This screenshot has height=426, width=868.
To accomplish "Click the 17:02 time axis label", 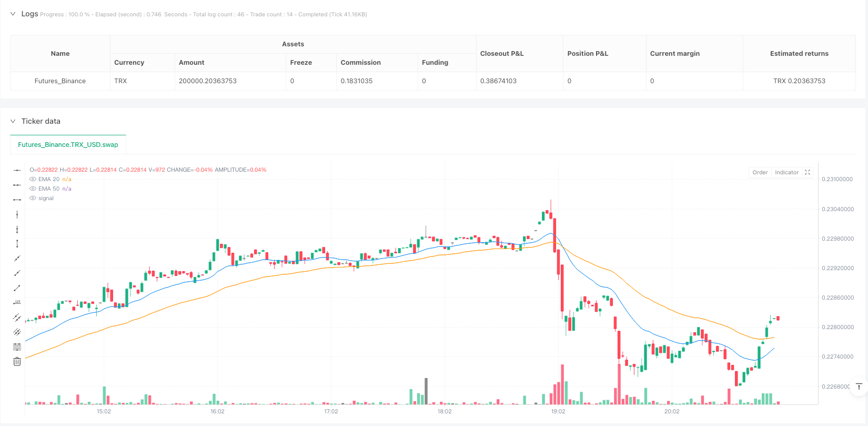I will (x=331, y=411).
